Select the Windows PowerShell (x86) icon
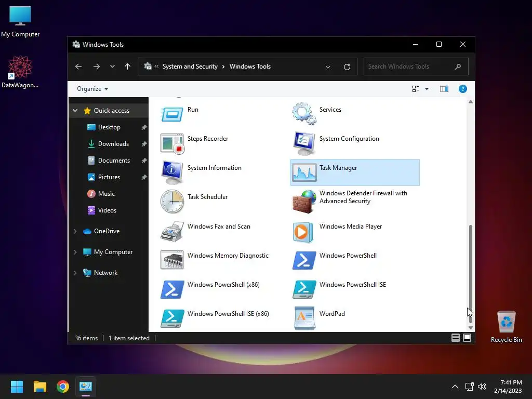 [172, 289]
